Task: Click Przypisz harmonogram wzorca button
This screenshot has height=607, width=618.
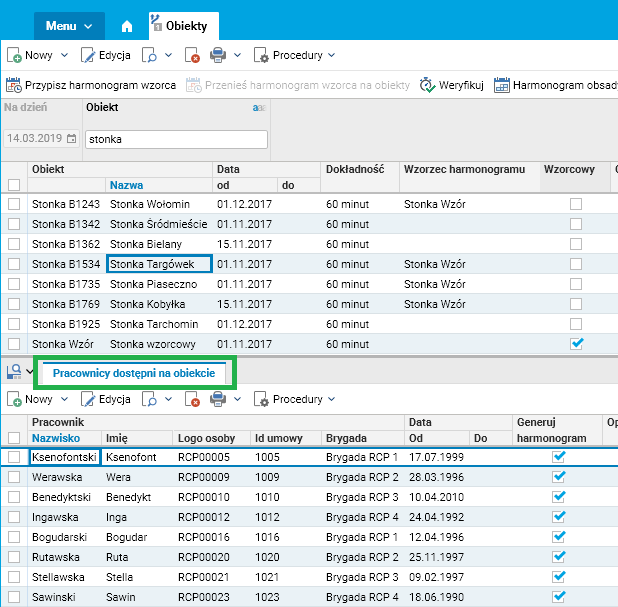Action: [91, 85]
